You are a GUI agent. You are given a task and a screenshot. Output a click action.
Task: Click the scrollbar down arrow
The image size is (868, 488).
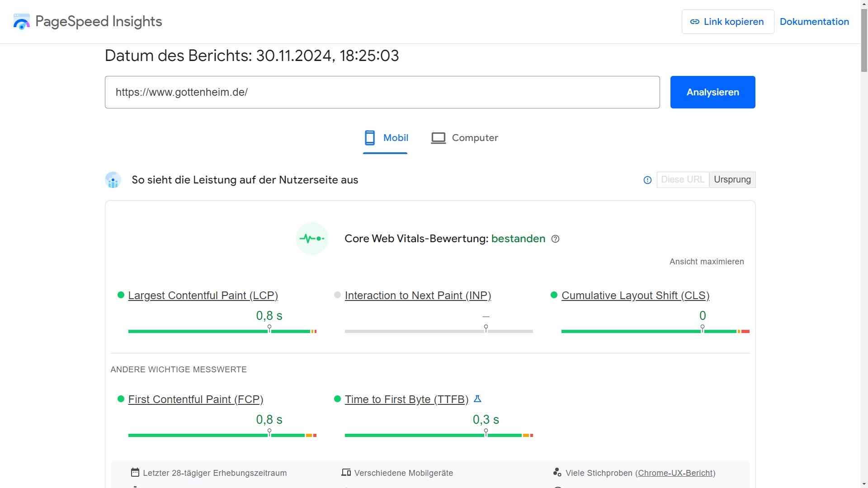[864, 484]
